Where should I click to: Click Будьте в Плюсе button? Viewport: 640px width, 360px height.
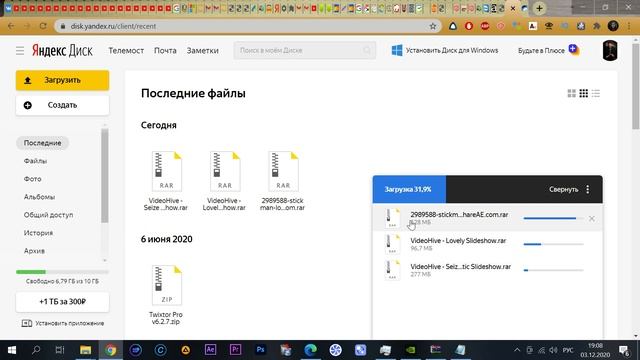549,51
